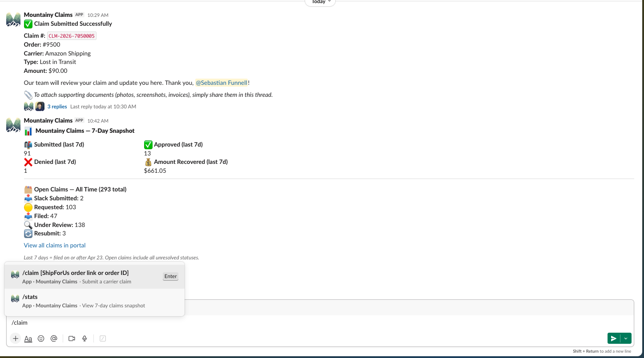Open the @Sebastian Funnell mention
The width and height of the screenshot is (644, 358).
pyautogui.click(x=221, y=83)
